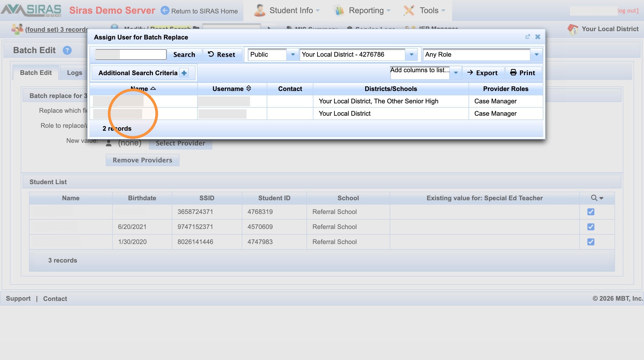Viewport: 644px width, 360px height.
Task: Sort by Name column ascending arrow
Action: pos(153,89)
